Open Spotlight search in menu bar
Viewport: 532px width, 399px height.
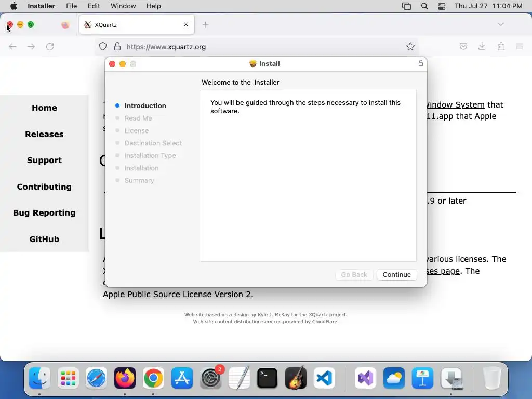[424, 6]
